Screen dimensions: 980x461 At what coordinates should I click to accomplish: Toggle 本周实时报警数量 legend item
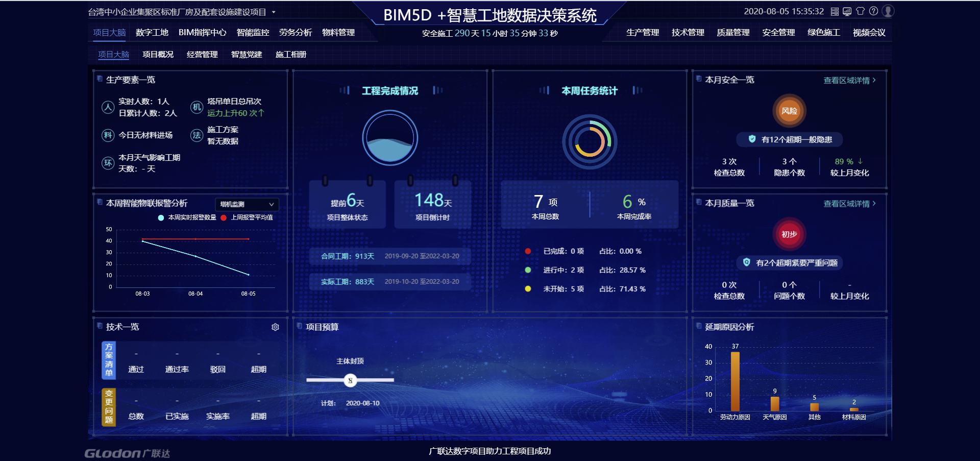(187, 217)
